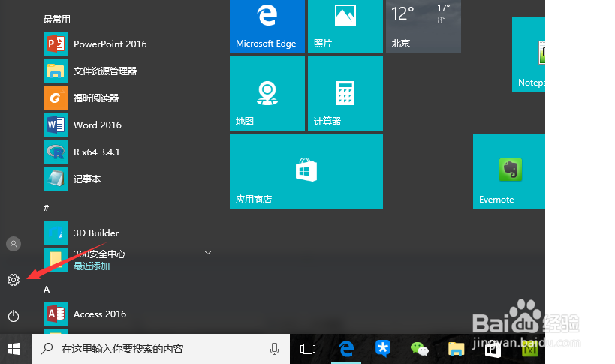Open the user account icon
This screenshot has width=615, height=364.
pyautogui.click(x=14, y=244)
